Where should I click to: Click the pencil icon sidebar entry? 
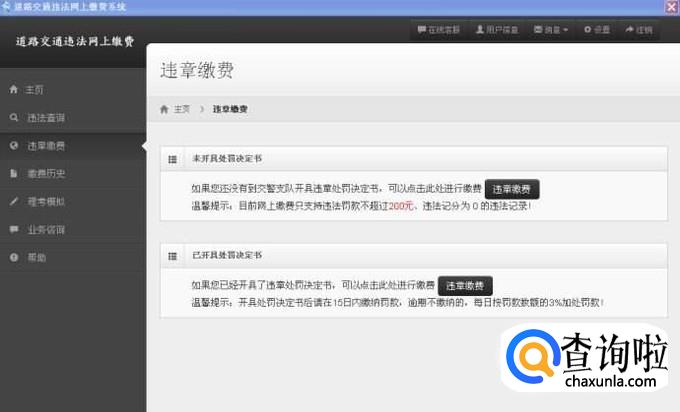click(14, 201)
